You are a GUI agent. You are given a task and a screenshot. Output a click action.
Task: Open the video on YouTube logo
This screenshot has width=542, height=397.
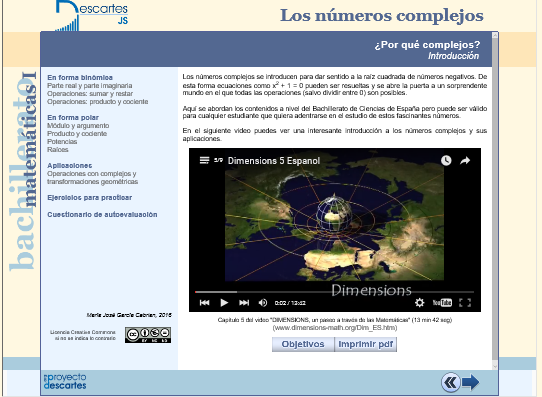[x=442, y=303]
